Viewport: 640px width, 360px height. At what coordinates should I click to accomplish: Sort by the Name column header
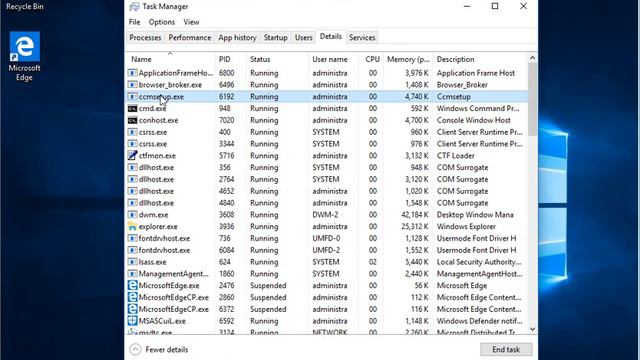pyautogui.click(x=170, y=59)
